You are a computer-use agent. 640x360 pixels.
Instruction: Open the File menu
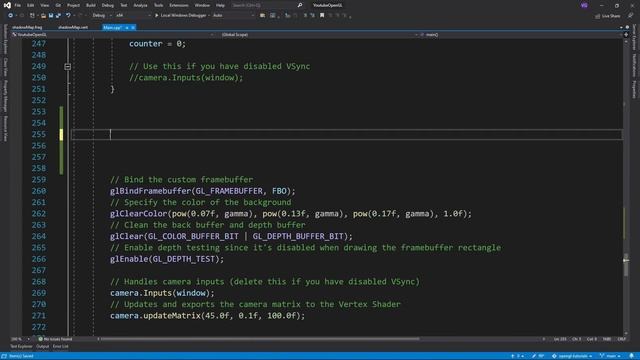pyautogui.click(x=18, y=5)
